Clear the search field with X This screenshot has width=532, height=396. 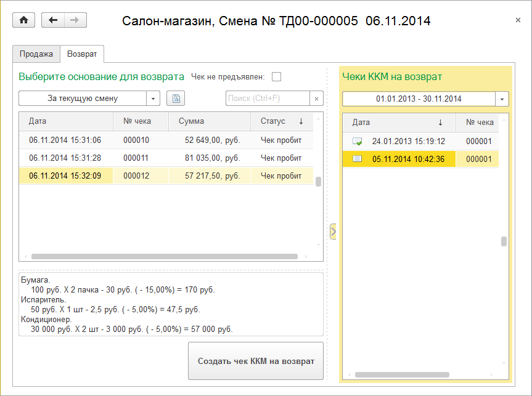pyautogui.click(x=317, y=99)
